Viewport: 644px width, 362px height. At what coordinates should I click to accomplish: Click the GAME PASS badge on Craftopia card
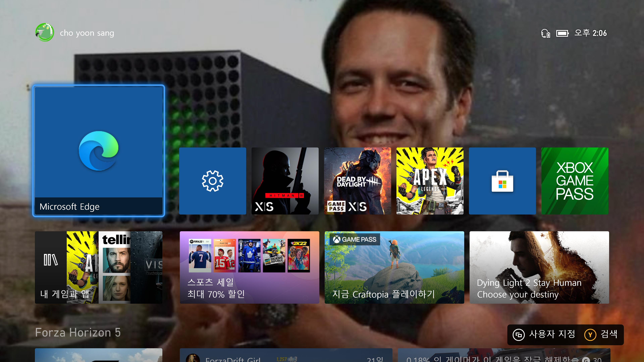click(x=355, y=239)
